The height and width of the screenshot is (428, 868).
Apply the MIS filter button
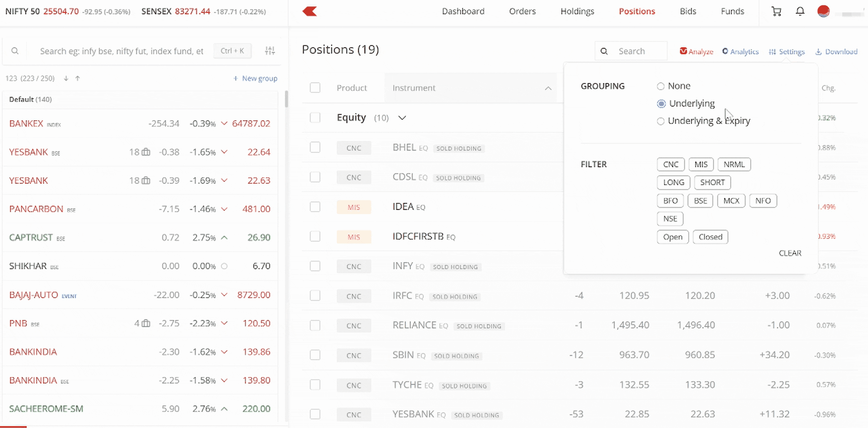[x=701, y=164]
